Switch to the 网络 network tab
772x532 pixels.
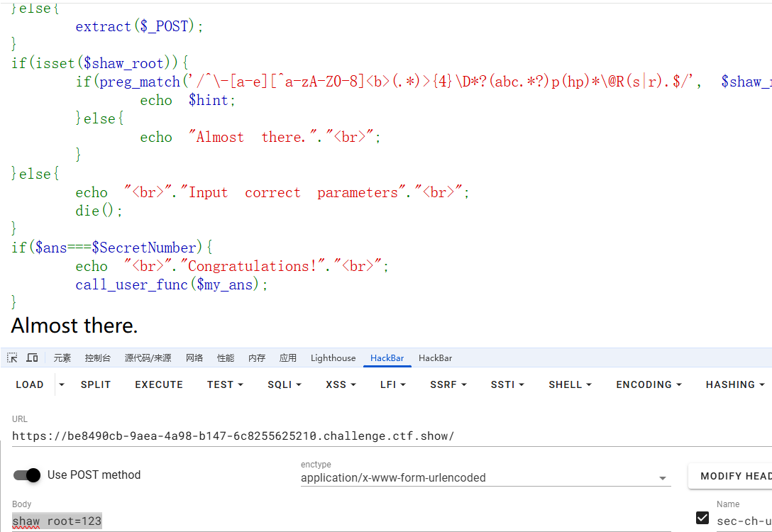pos(196,358)
